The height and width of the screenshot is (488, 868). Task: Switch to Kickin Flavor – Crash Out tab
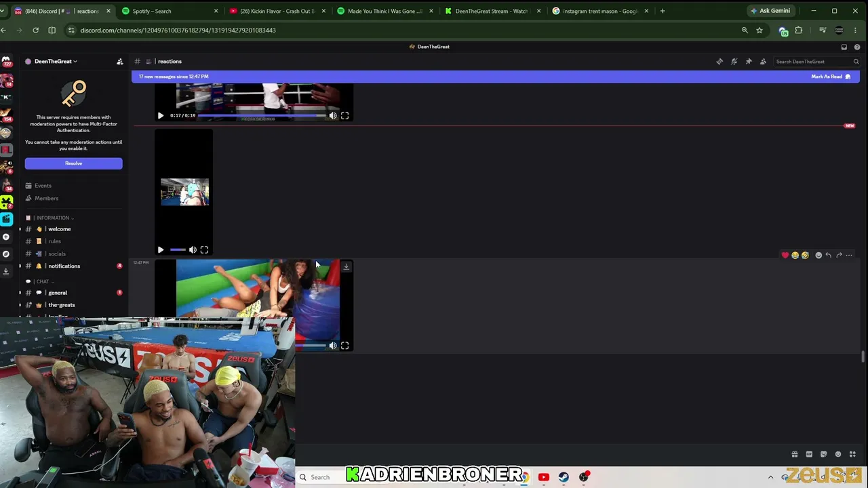[277, 11]
